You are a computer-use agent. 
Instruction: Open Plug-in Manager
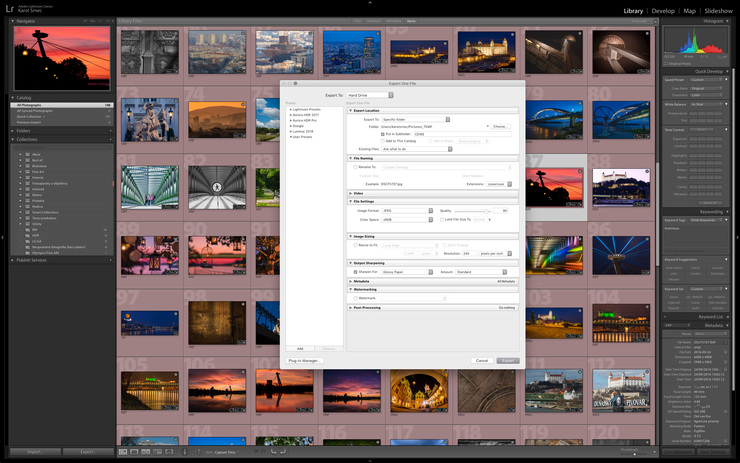305,361
